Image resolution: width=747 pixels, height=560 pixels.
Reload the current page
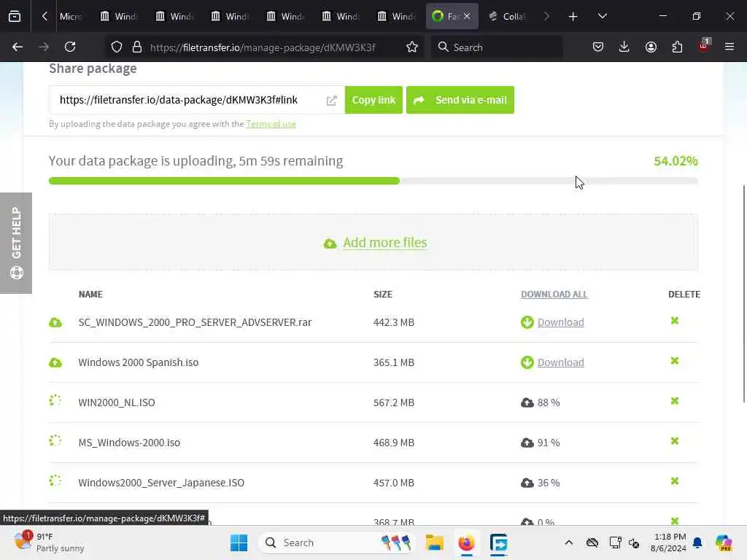point(70,47)
